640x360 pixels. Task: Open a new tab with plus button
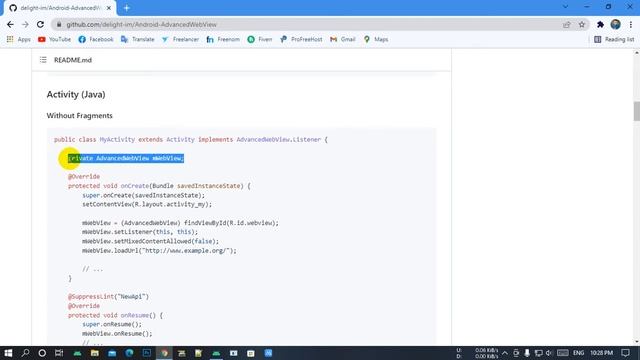[127, 8]
